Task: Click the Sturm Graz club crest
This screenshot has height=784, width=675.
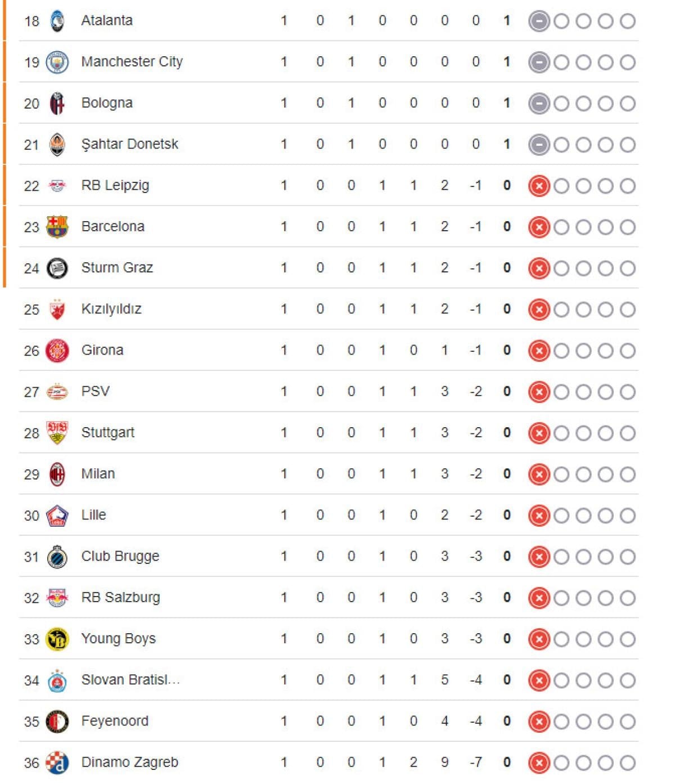Action: 57,268
